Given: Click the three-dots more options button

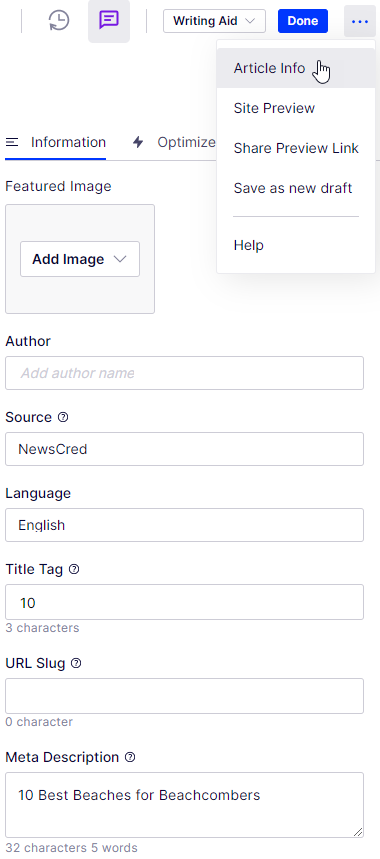Looking at the screenshot, I should 360,21.
